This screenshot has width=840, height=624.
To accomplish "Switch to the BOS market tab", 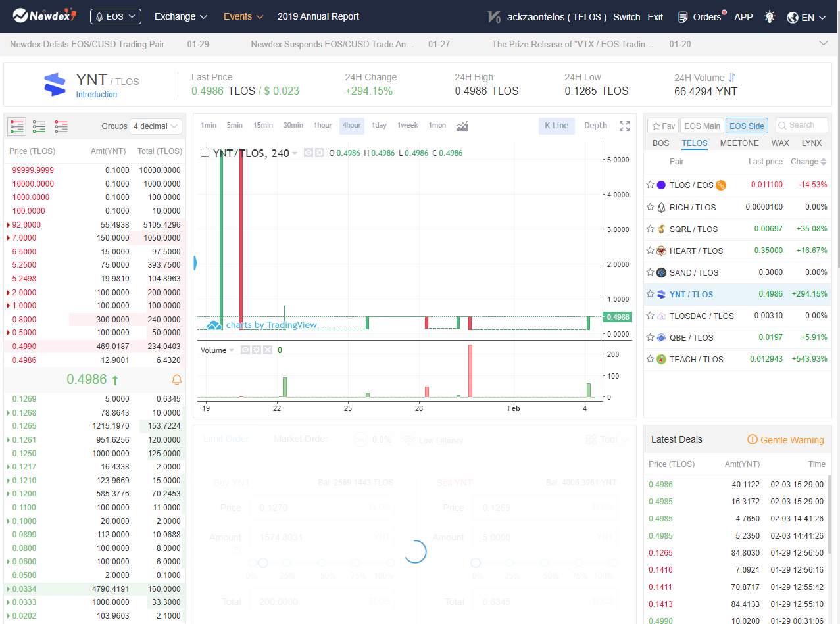I will (661, 143).
